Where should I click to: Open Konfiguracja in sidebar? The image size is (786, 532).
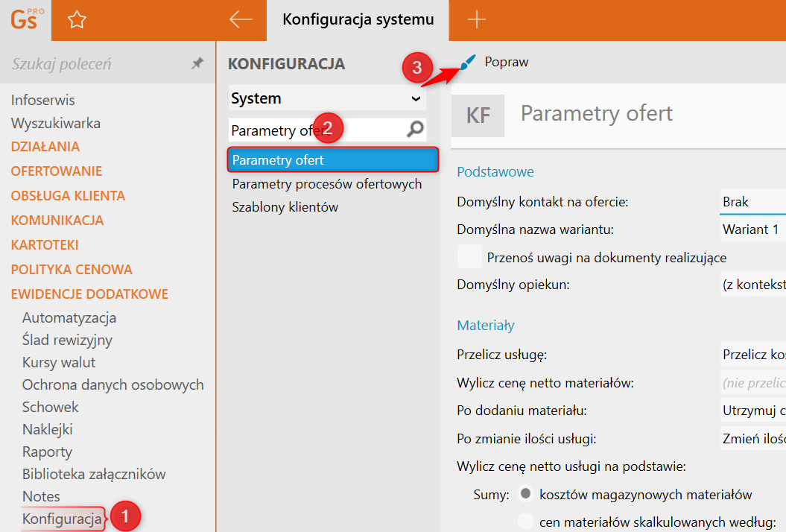click(62, 519)
